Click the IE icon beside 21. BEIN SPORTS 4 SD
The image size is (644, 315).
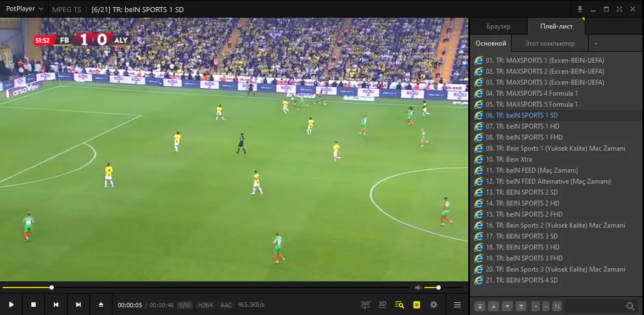pos(479,280)
